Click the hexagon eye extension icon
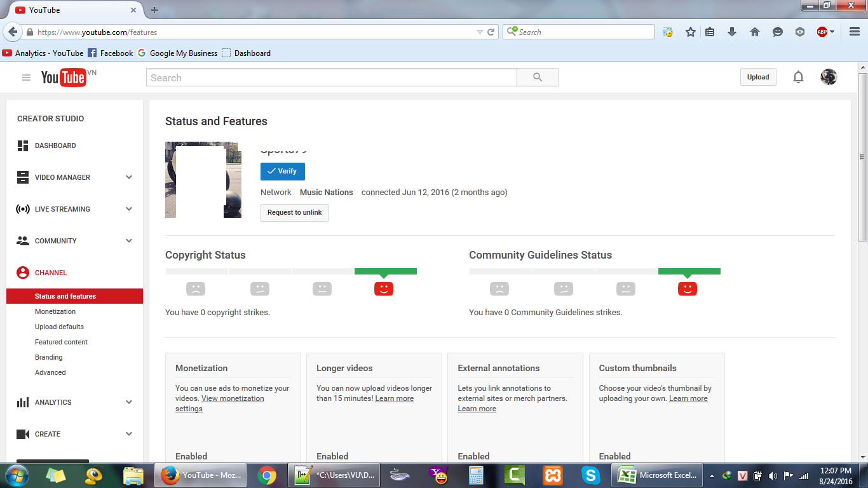Image resolution: width=868 pixels, height=488 pixels. point(800,32)
